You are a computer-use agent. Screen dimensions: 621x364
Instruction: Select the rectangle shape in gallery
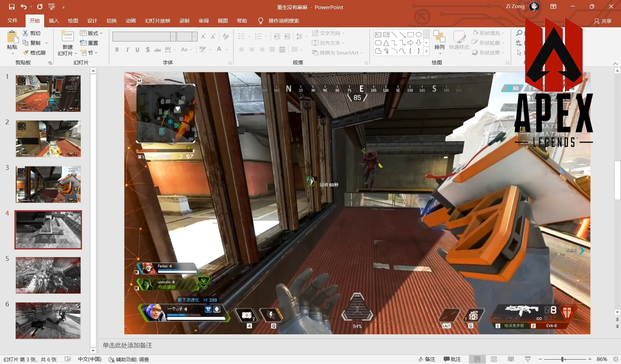point(410,35)
